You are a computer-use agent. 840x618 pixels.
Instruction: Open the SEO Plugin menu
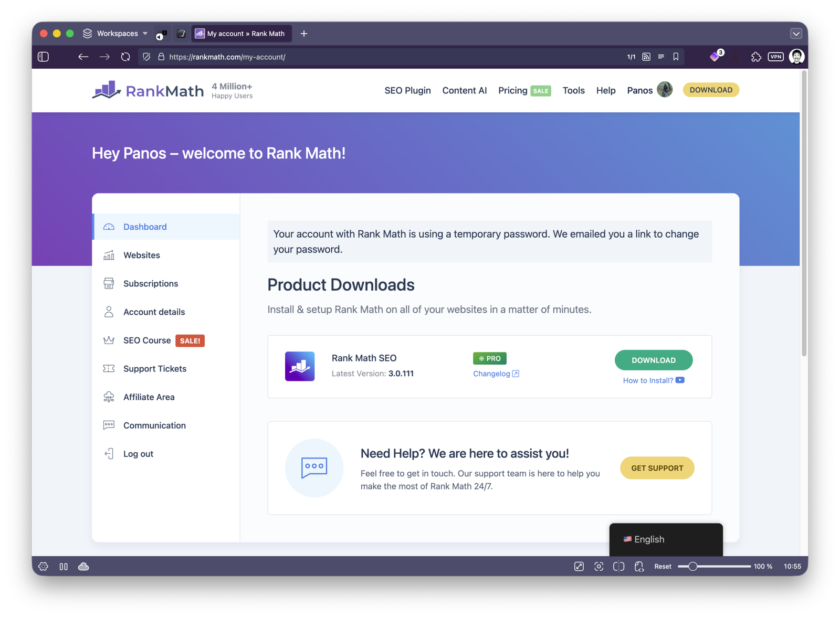[407, 90]
